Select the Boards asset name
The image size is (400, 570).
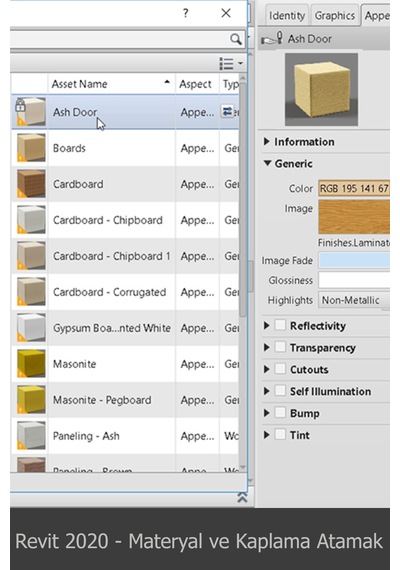tap(69, 148)
